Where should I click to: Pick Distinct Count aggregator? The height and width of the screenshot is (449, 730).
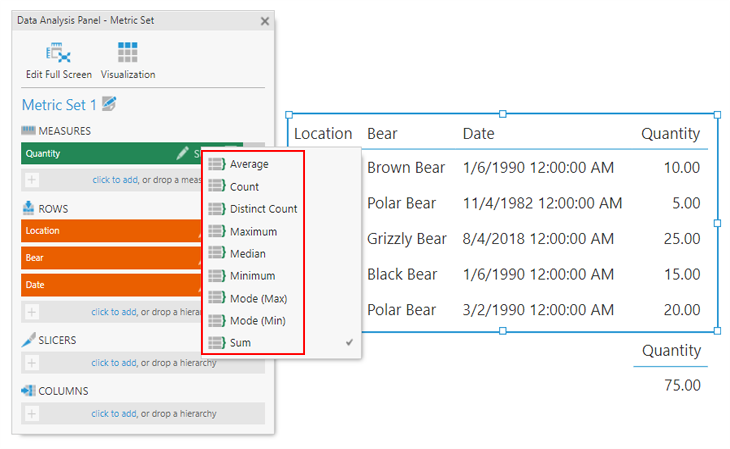[253, 209]
